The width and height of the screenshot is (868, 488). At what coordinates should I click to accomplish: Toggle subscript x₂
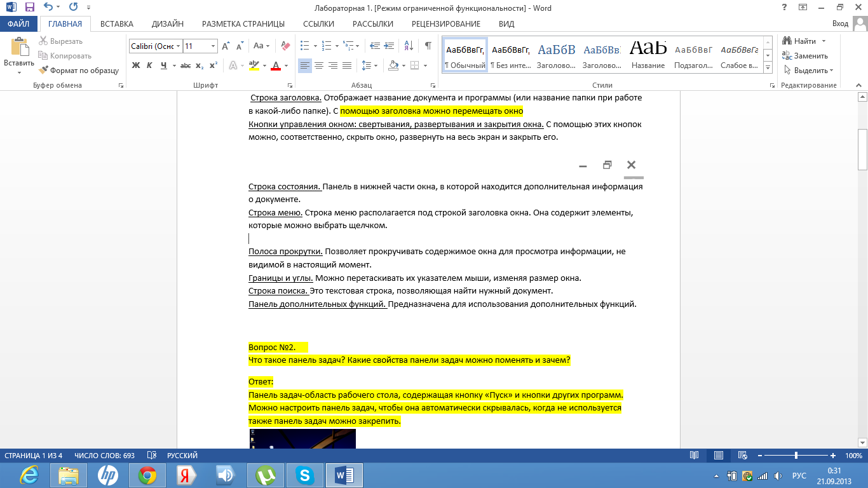200,65
